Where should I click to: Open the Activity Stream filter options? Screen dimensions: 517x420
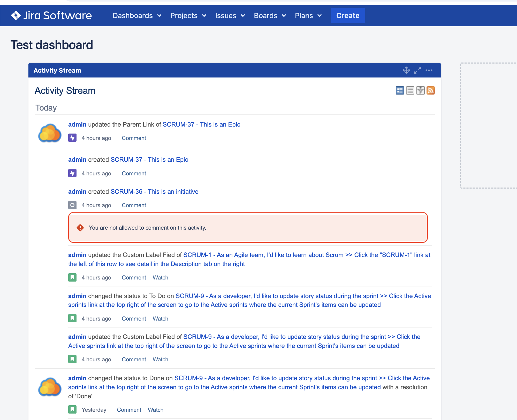[x=420, y=90]
